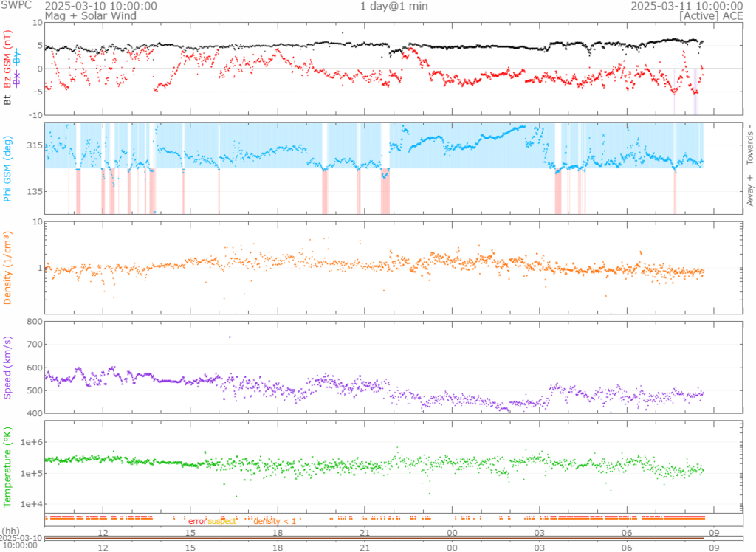Click the yellow suspect legend entry
The height and width of the screenshot is (552, 756).
pos(222,521)
